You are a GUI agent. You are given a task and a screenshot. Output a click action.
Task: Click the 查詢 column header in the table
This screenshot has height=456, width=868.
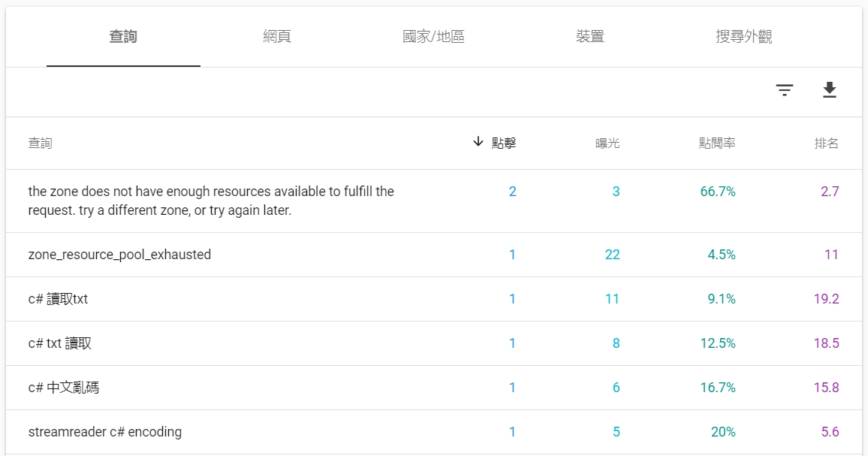(40, 143)
